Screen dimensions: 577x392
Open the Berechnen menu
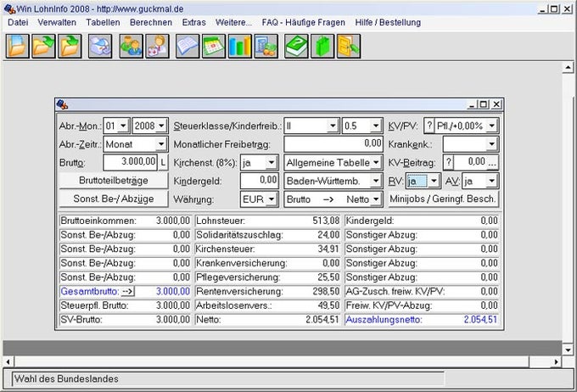coord(151,22)
